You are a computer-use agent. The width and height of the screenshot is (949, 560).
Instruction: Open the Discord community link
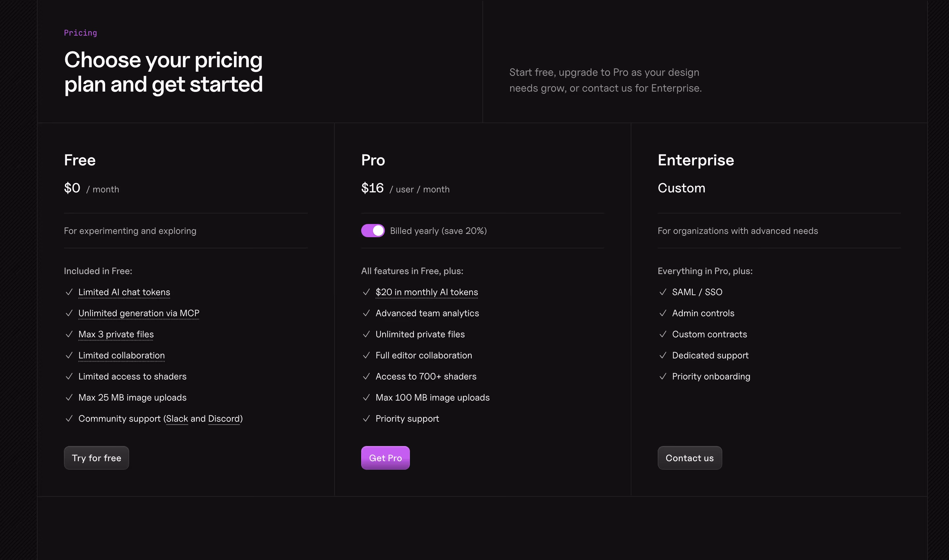click(224, 418)
